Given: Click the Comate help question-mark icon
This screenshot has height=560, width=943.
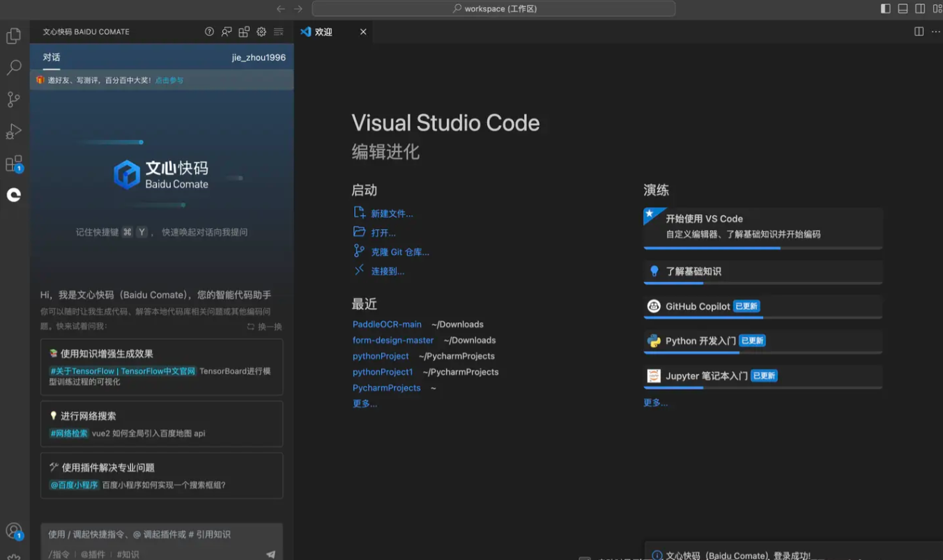Looking at the screenshot, I should point(209,32).
